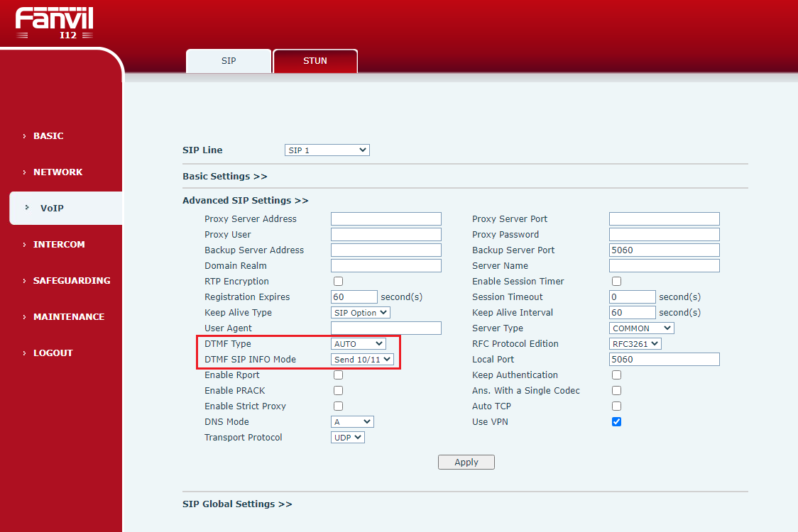Toggle the Use VPN checkbox

pos(617,422)
